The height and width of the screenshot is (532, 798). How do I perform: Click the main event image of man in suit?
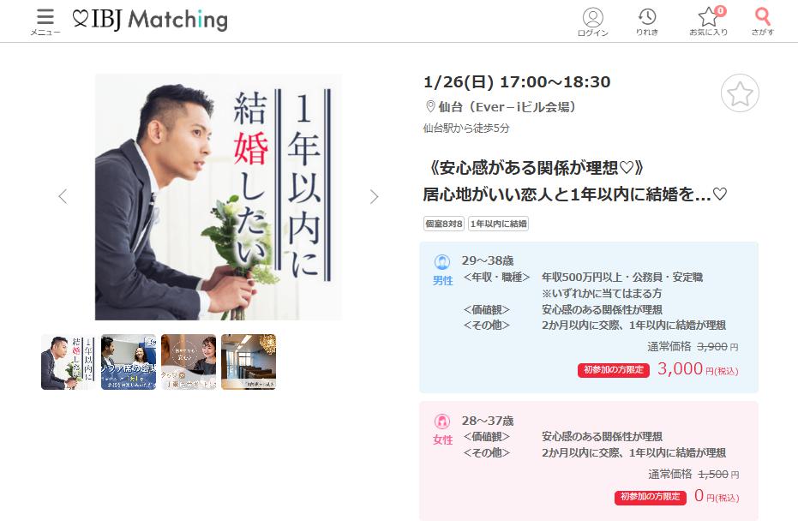pyautogui.click(x=219, y=197)
